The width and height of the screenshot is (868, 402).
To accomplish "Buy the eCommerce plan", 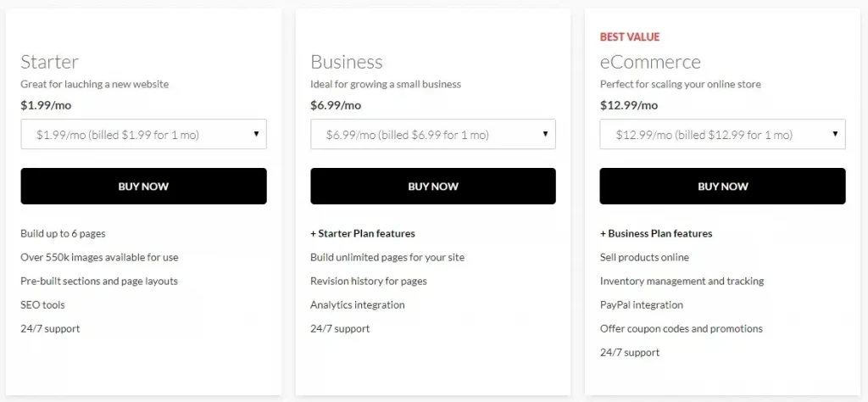I will click(x=722, y=186).
